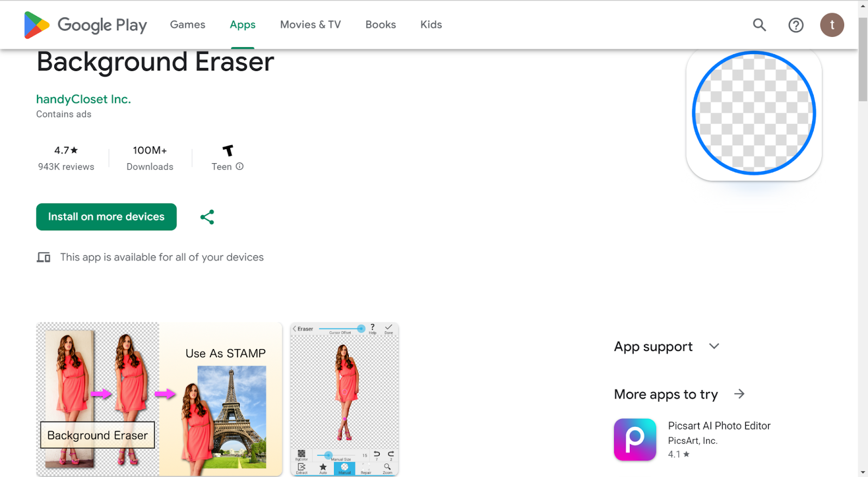Click the More apps to try heading
Viewport: 868px width, 477px height.
(666, 395)
